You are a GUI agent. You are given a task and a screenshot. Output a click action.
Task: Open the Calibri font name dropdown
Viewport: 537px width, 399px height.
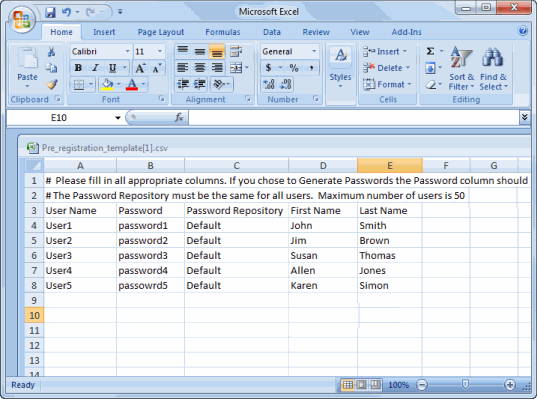(x=127, y=51)
